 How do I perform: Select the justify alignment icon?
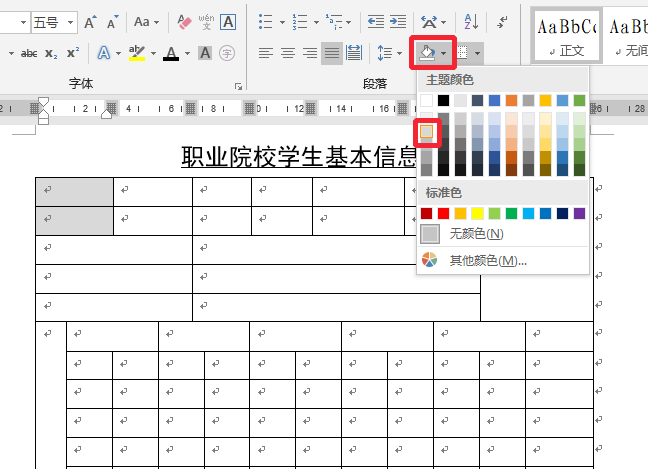tap(331, 53)
